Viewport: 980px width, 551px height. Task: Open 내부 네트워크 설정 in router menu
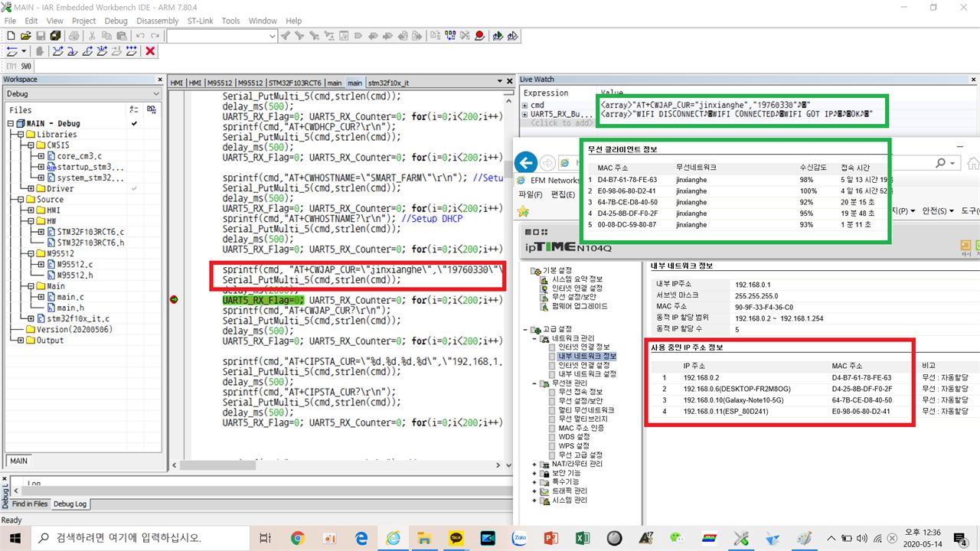[586, 373]
